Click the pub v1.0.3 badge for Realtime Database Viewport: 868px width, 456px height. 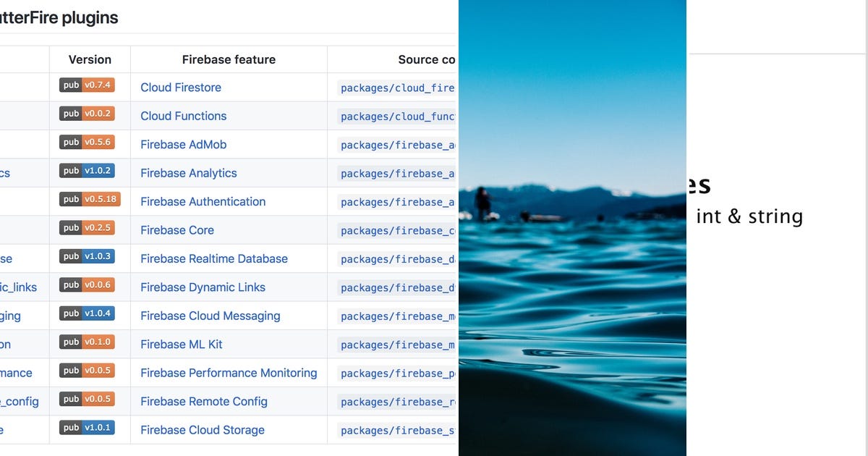click(x=87, y=256)
